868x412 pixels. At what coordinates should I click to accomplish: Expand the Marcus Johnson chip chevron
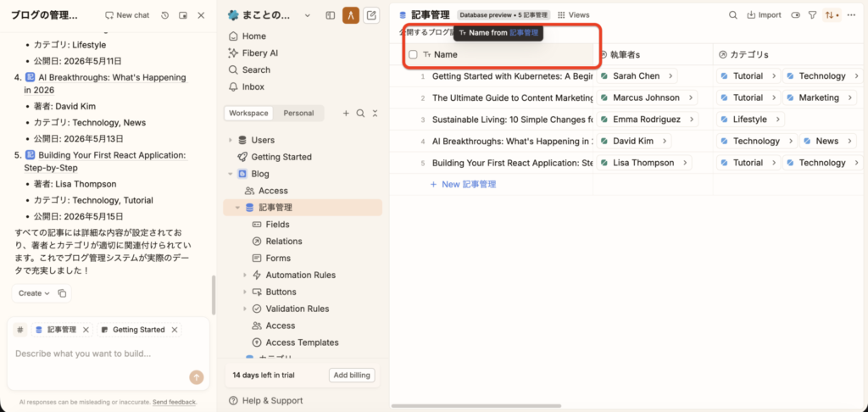690,97
